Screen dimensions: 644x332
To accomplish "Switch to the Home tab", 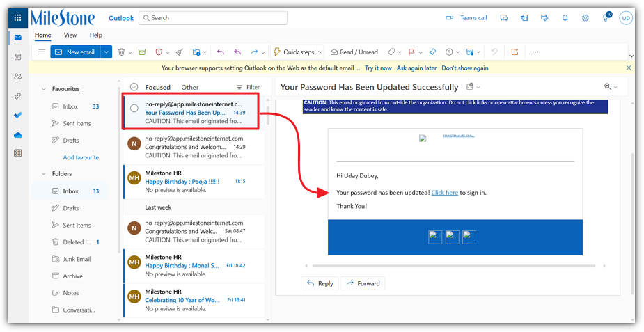I will pos(42,35).
